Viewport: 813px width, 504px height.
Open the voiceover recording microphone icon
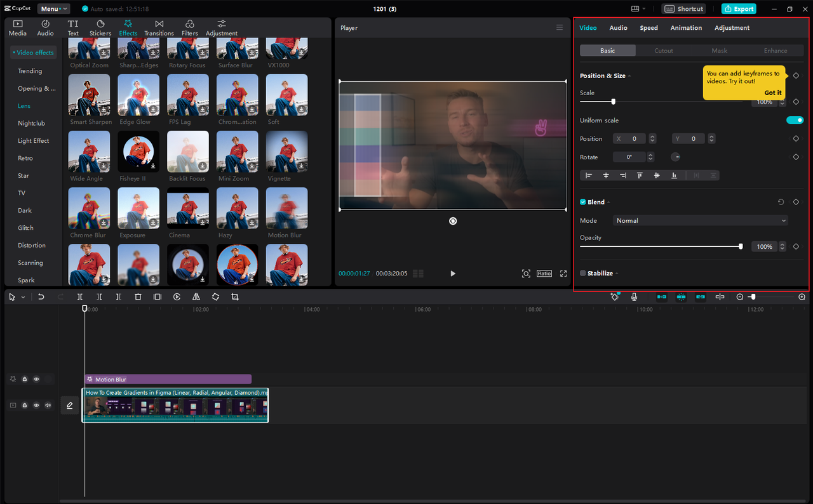point(633,296)
